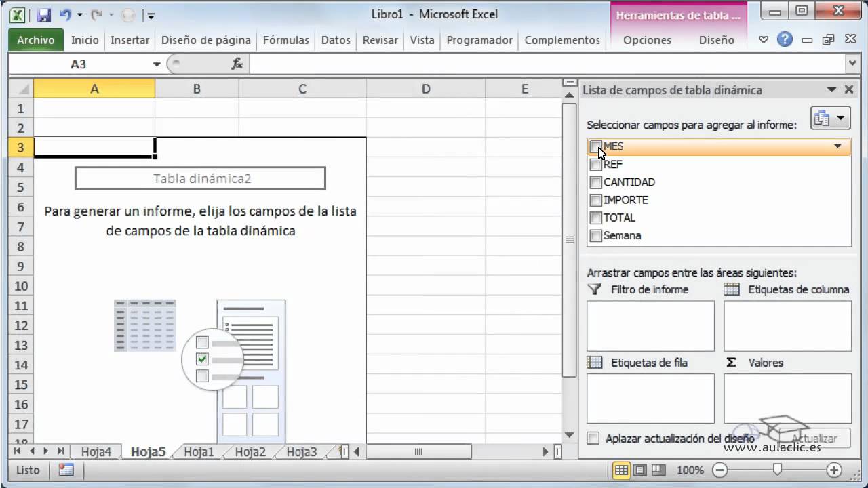Screen dimensions: 868x488
Task: Open the Programador tab
Action: click(479, 40)
